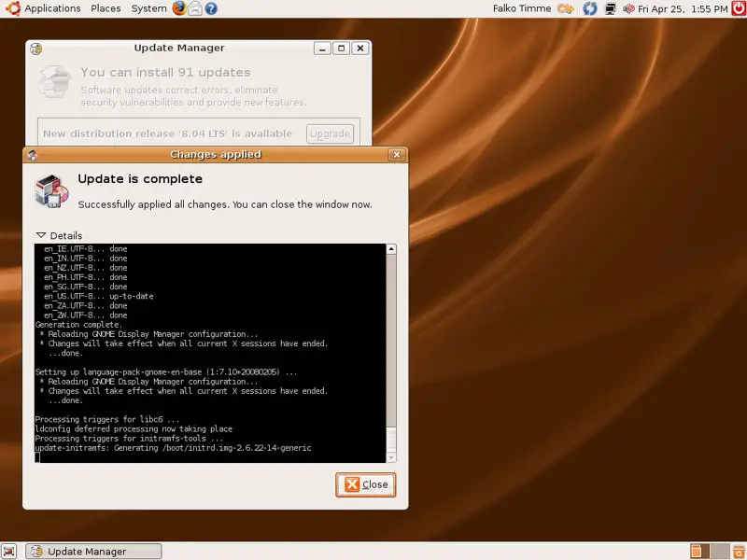The image size is (747, 560).
Task: Click 'Successfully applied all changes' message
Action: tap(225, 204)
